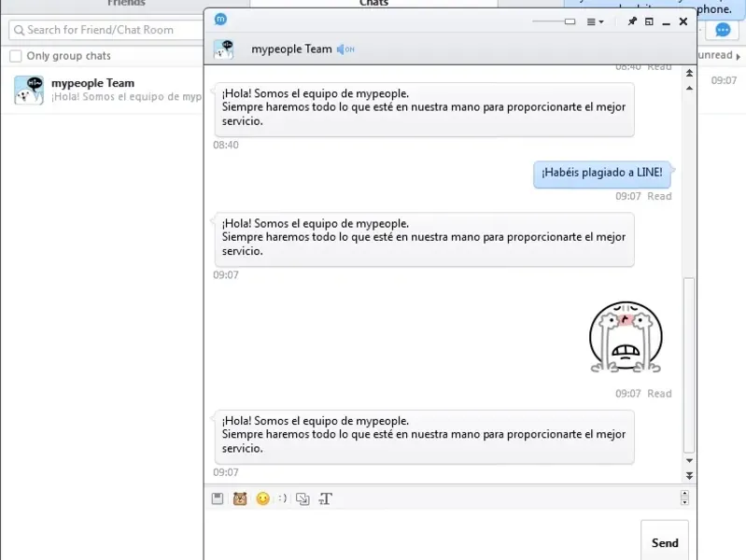Pop out the chat window layout icon
Image resolution: width=746 pixels, height=560 pixels.
pyautogui.click(x=649, y=21)
